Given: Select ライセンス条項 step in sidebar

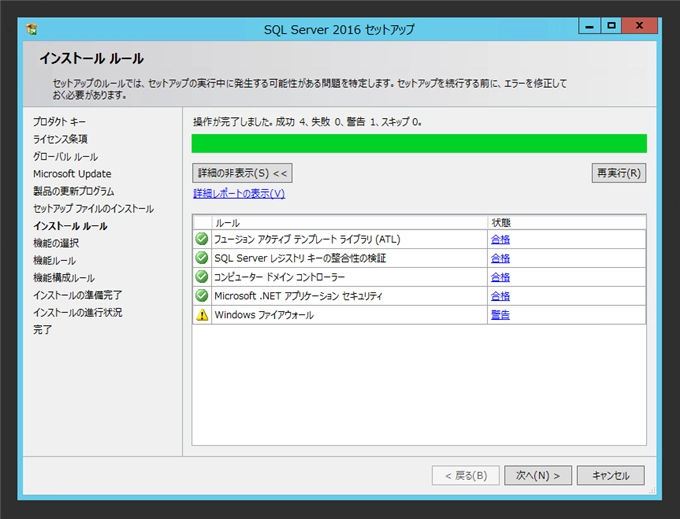Looking at the screenshot, I should [x=60, y=139].
